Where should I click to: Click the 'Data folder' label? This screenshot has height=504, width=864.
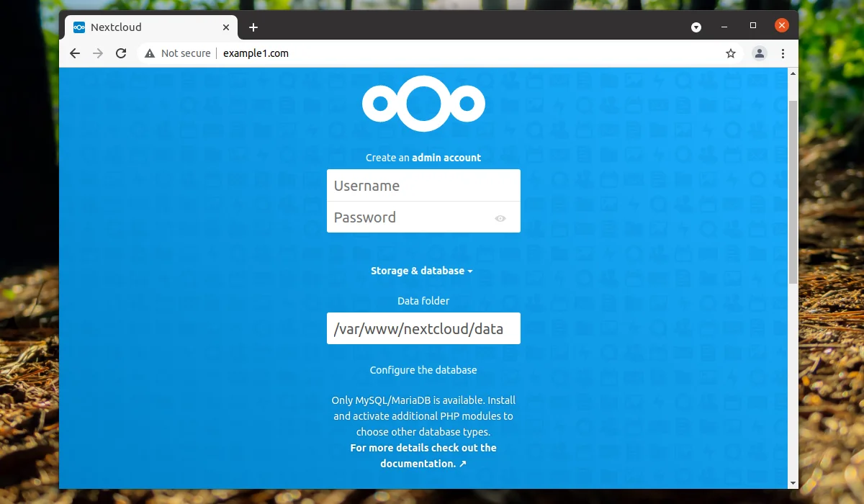point(423,301)
